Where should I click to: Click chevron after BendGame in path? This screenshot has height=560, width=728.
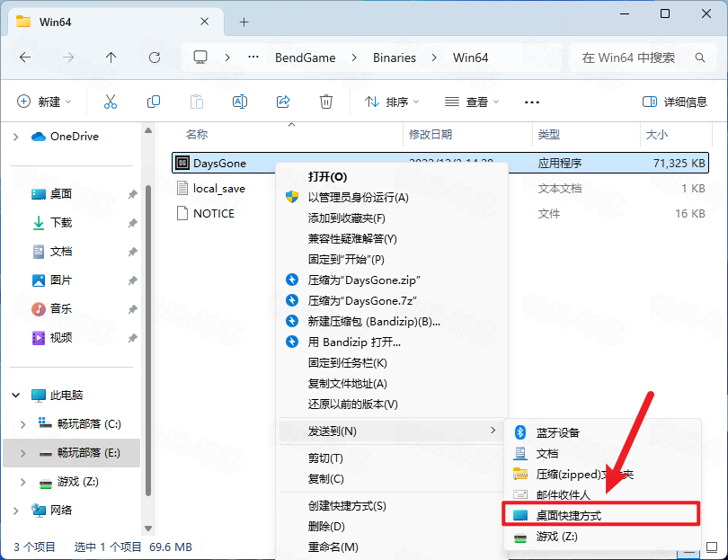point(354,58)
